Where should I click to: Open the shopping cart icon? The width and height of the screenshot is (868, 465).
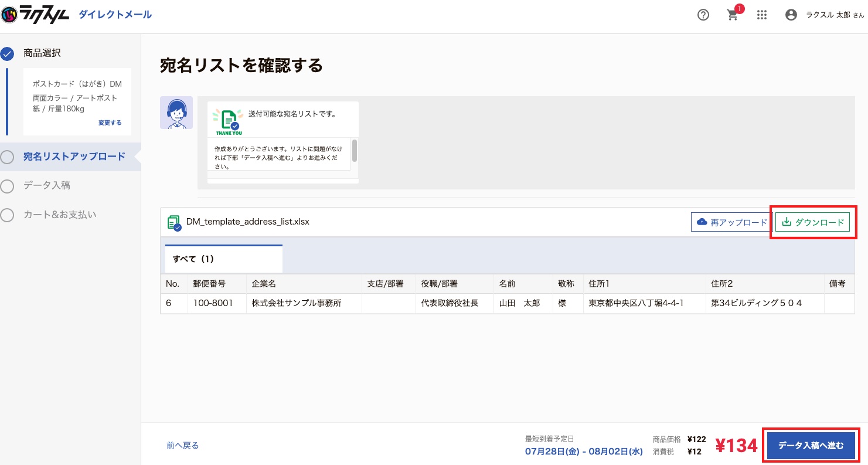(733, 15)
